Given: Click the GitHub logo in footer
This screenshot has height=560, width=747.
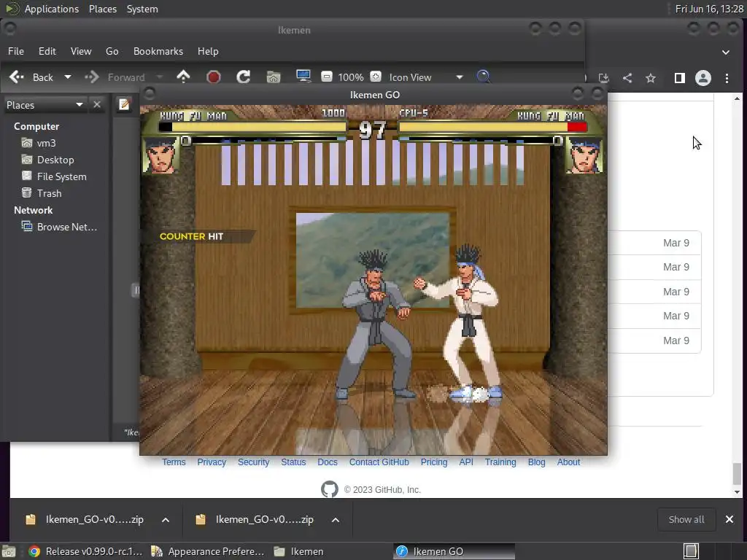Looking at the screenshot, I should (329, 489).
